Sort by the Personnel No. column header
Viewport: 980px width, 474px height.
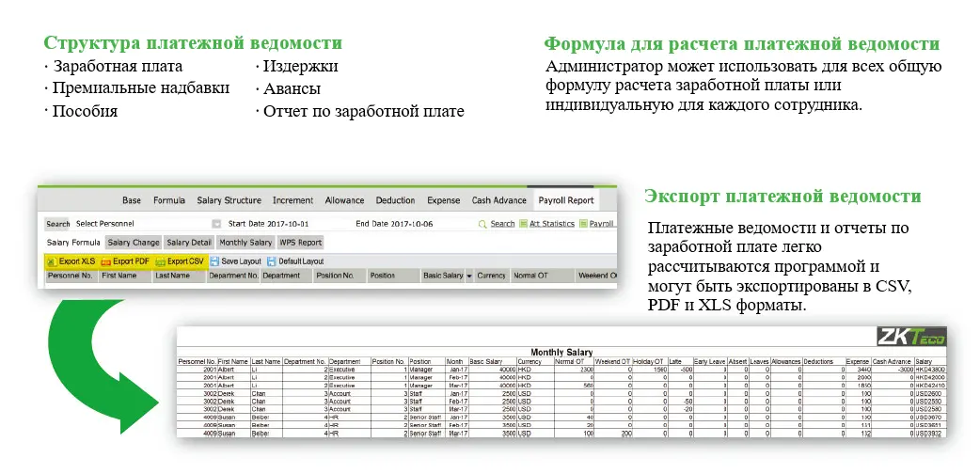point(70,276)
